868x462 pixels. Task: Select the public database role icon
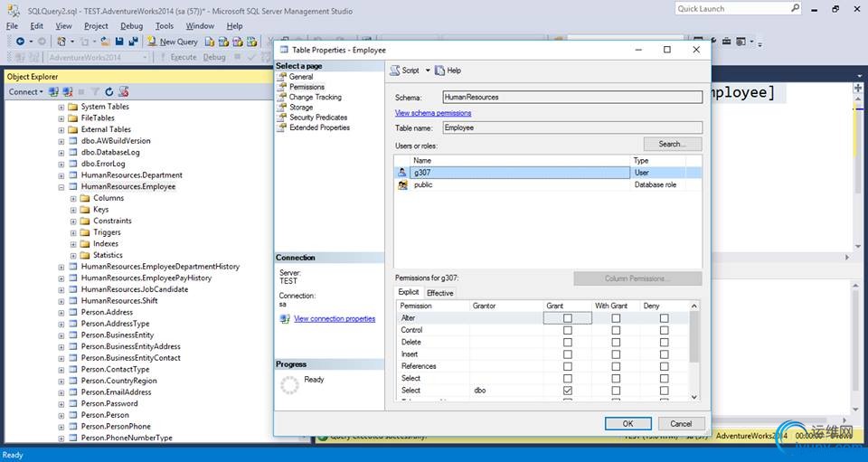(x=403, y=184)
